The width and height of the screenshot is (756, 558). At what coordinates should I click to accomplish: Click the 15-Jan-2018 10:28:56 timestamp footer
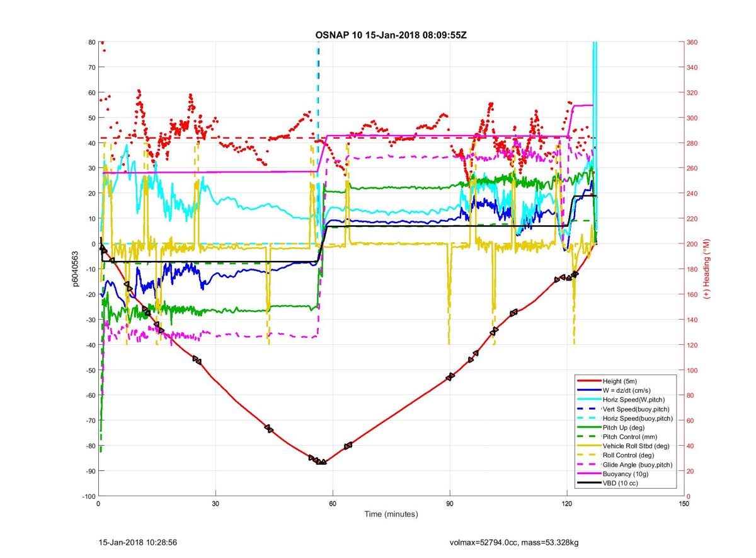click(138, 542)
